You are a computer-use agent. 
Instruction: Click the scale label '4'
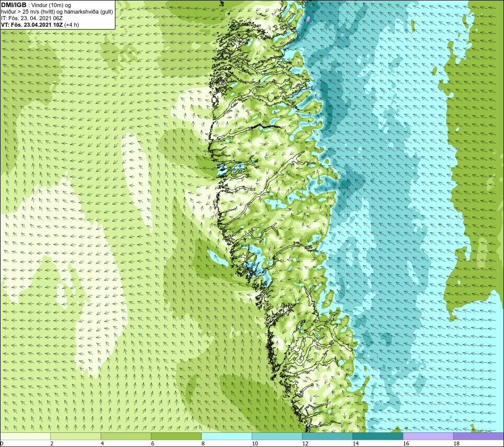tap(102, 443)
